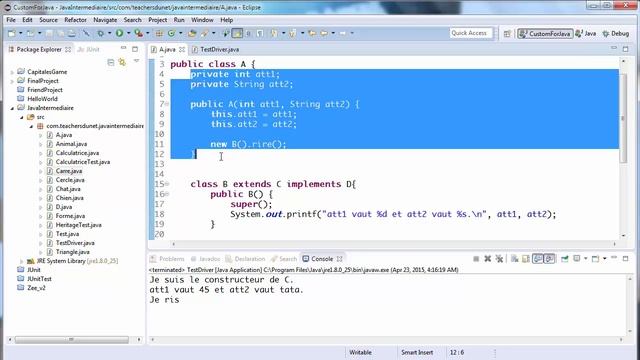Open the File menu
Image resolution: width=640 pixels, height=360 pixels.
11,20
